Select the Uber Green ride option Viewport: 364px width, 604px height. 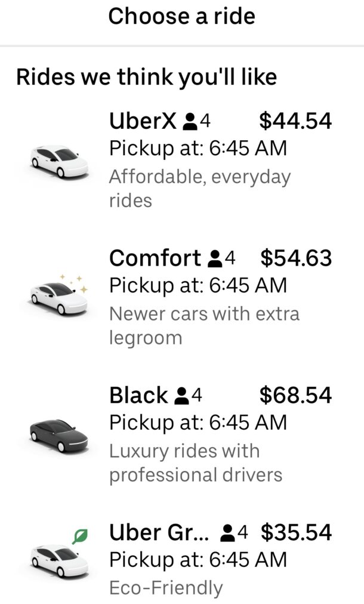point(179,555)
